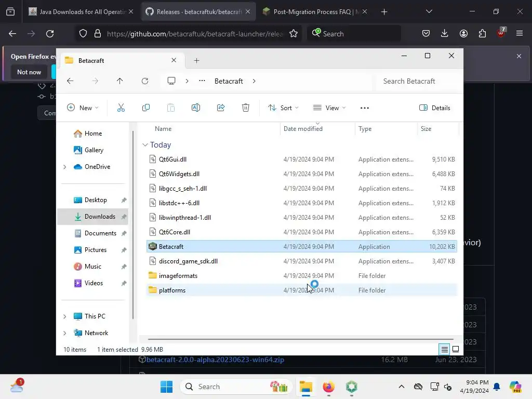Add a new File Explorer tab
This screenshot has width=532, height=399.
(196, 60)
